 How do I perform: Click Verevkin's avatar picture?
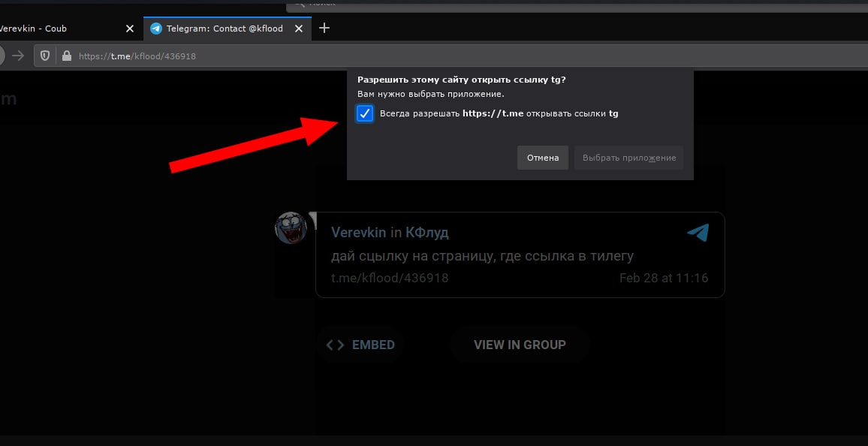pyautogui.click(x=291, y=228)
